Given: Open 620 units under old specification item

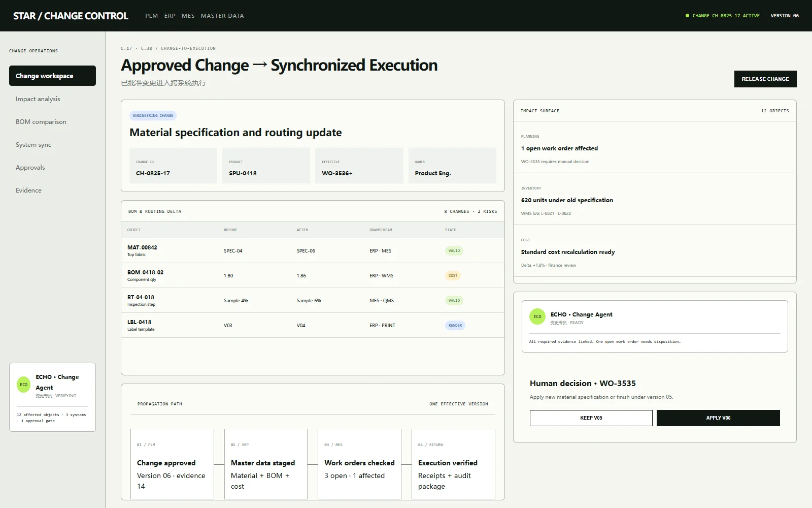Looking at the screenshot, I should [x=655, y=200].
